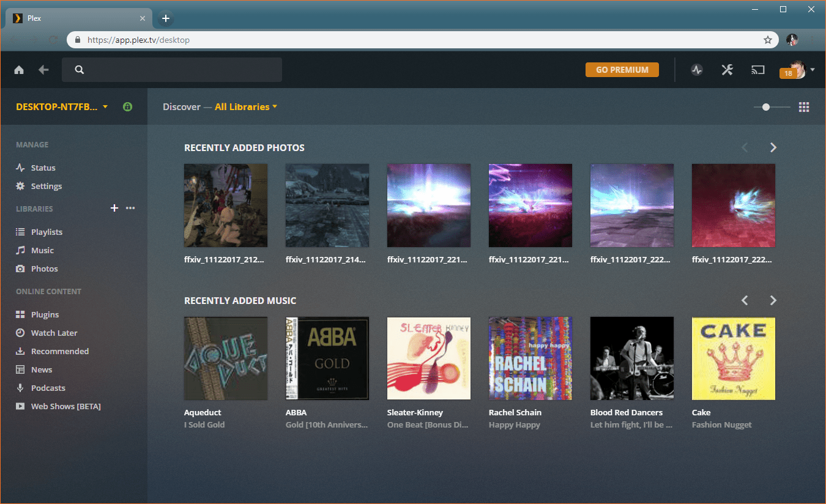826x504 pixels.
Task: Click the Chrome profile avatar
Action: [792, 40]
